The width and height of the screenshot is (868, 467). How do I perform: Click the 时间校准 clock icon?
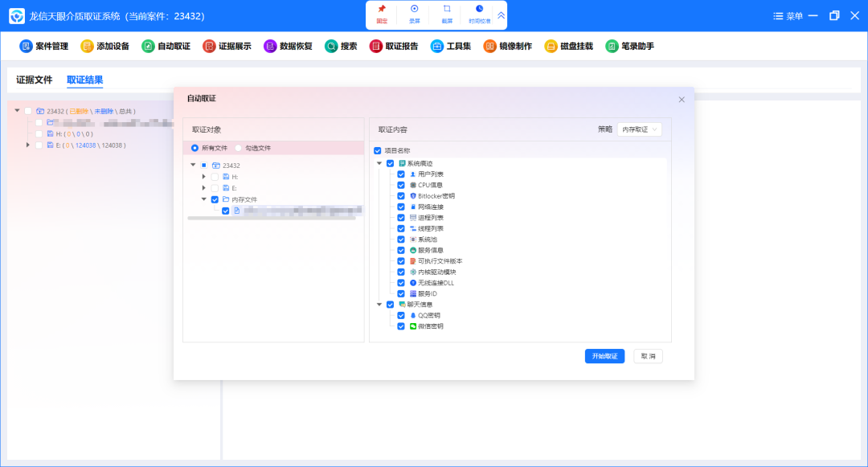click(x=480, y=9)
